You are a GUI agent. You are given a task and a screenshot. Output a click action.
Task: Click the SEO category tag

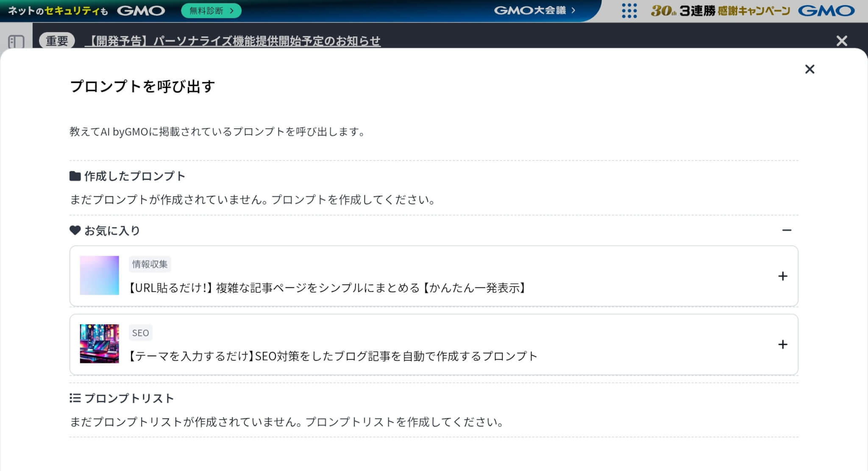(140, 332)
